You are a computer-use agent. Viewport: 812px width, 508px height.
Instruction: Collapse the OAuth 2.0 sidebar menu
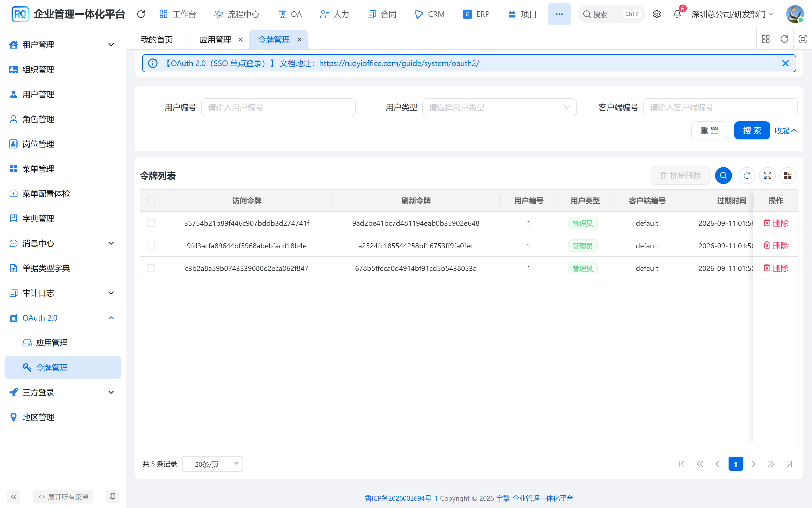(x=63, y=318)
